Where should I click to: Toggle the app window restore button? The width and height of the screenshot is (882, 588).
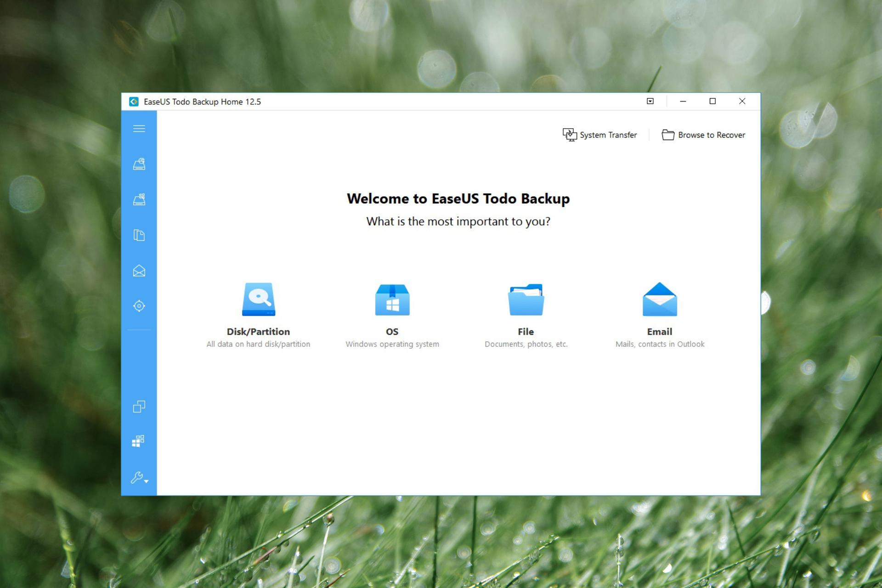tap(712, 101)
